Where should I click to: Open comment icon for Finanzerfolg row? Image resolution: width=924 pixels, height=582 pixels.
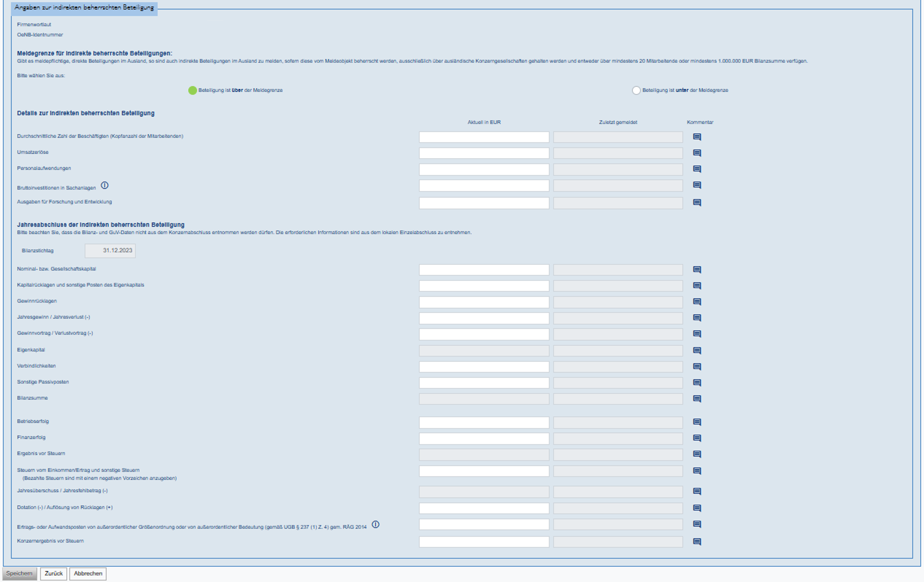tap(697, 438)
